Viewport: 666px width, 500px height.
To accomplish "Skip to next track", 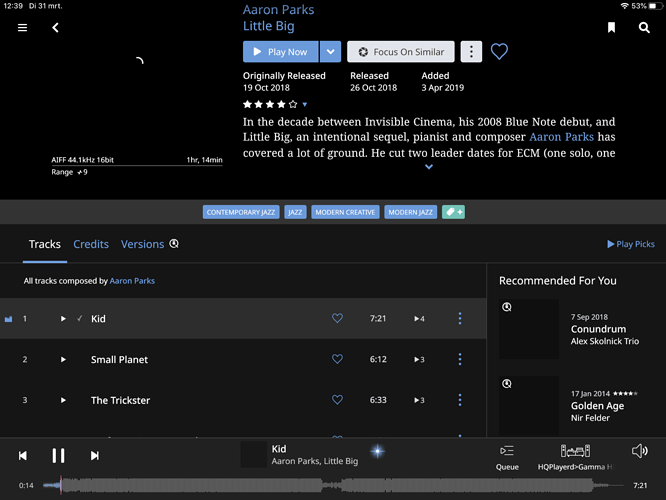I will 95,455.
